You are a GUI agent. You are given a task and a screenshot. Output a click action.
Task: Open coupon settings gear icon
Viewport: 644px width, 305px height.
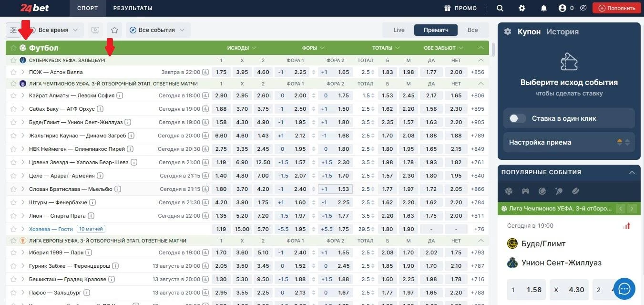point(508,32)
